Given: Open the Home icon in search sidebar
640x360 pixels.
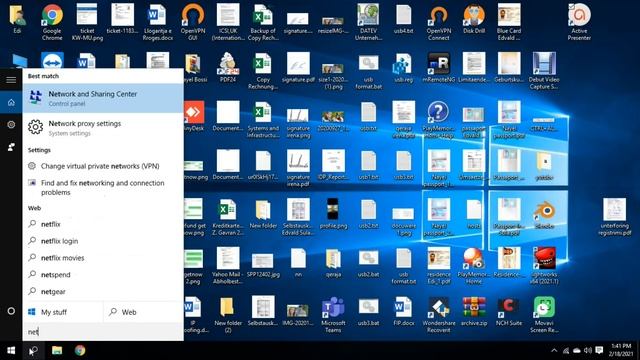Looking at the screenshot, I should tap(11, 102).
